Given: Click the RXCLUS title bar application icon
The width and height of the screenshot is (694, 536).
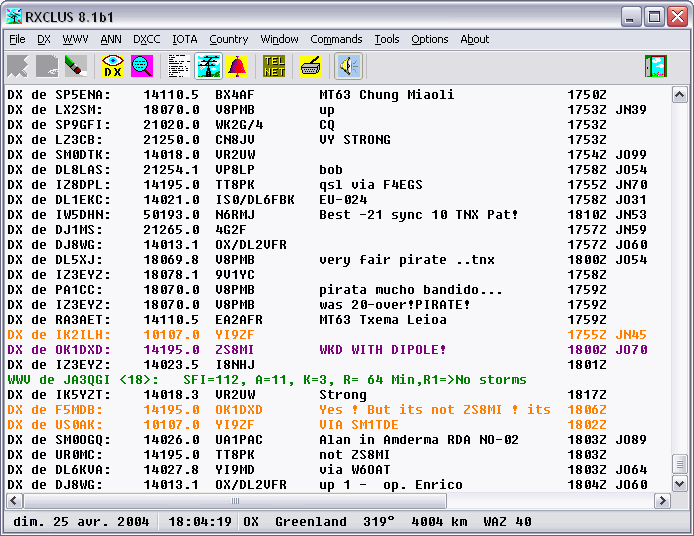Looking at the screenshot, I should click(x=14, y=17).
